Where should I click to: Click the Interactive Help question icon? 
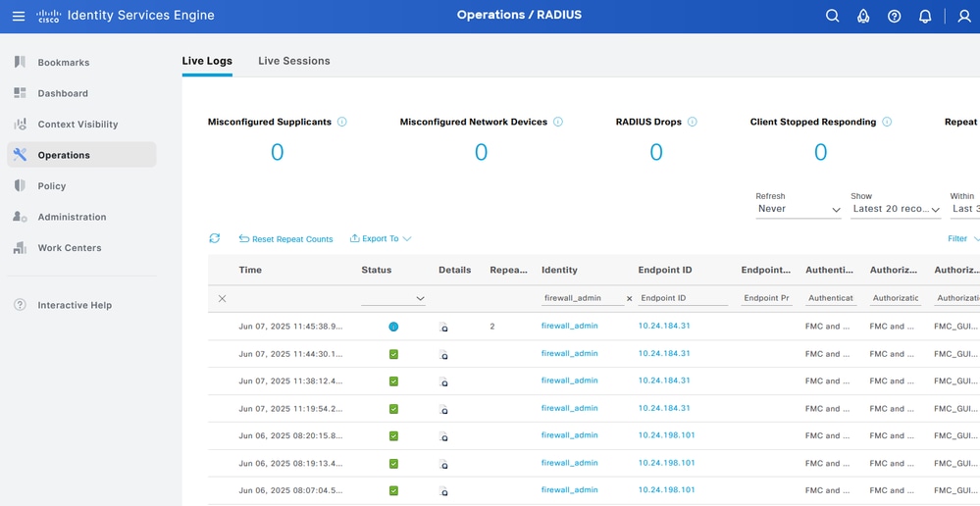tap(20, 305)
